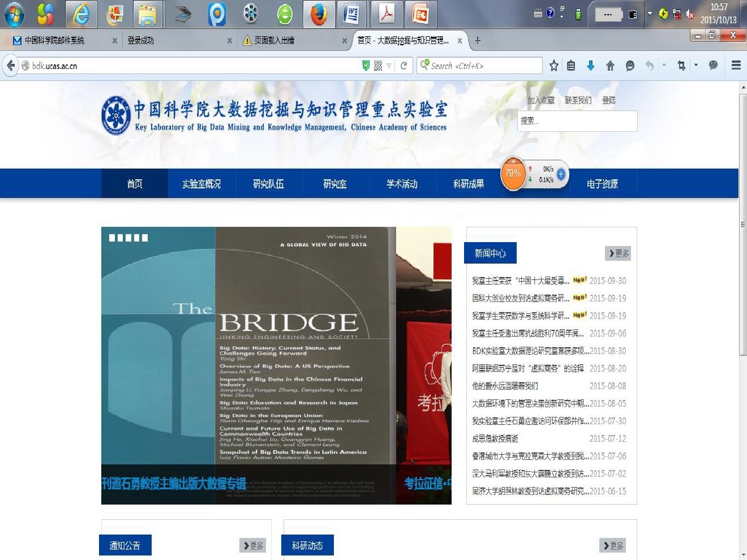Open dropdown arrow beside the undo icon
The width and height of the screenshot is (747, 560).
click(664, 66)
